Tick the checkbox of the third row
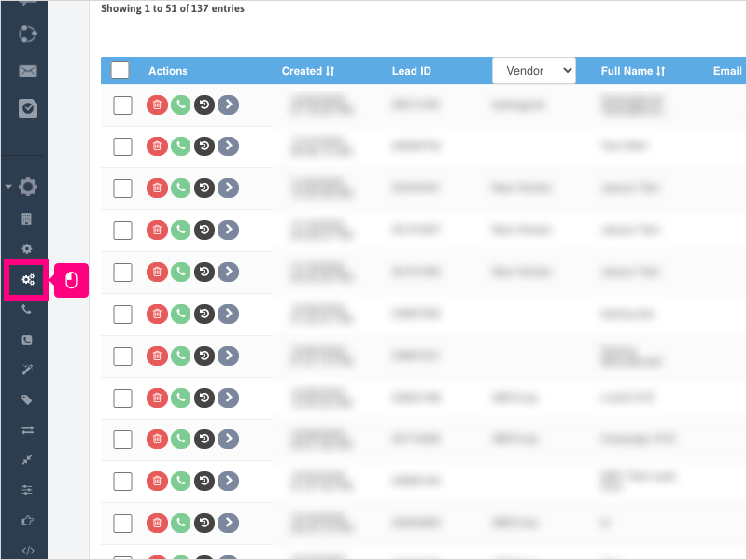747x560 pixels. coord(122,189)
